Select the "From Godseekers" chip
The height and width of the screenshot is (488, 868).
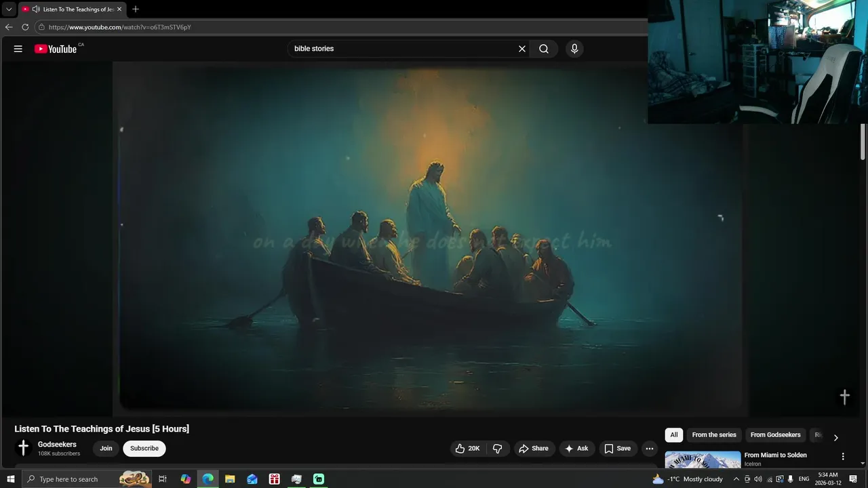click(x=775, y=435)
